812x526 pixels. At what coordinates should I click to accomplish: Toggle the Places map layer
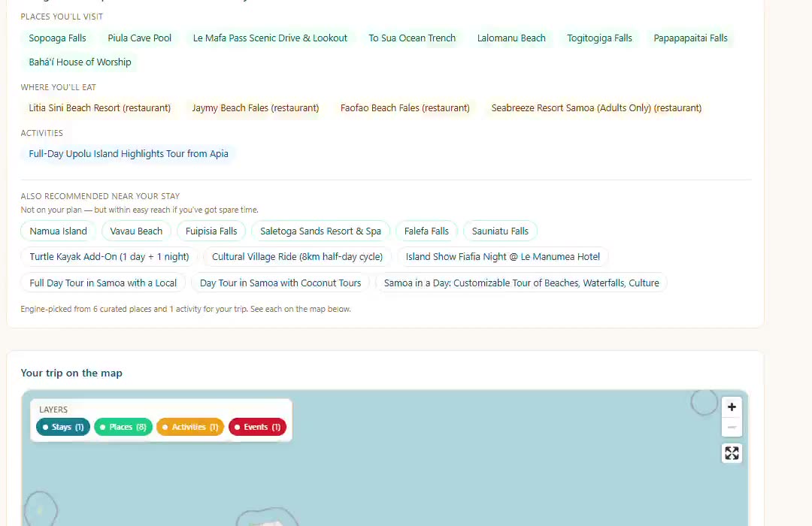(x=123, y=427)
